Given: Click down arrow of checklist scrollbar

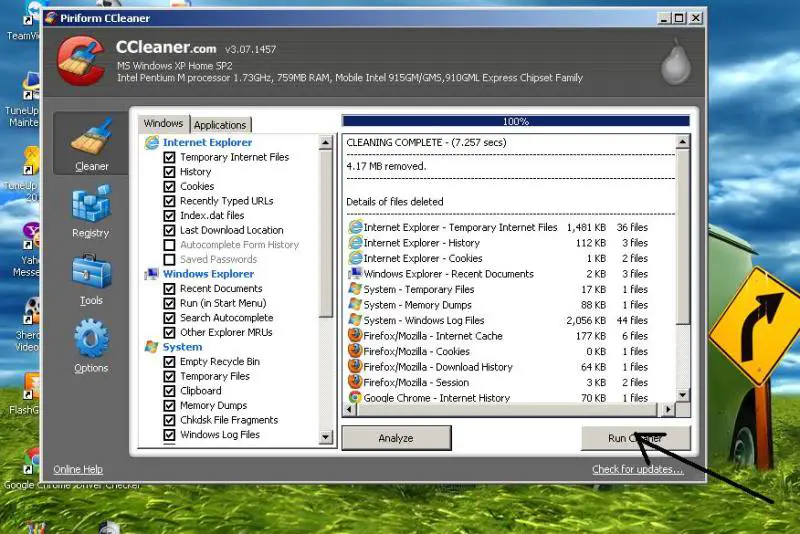Looking at the screenshot, I should (325, 437).
